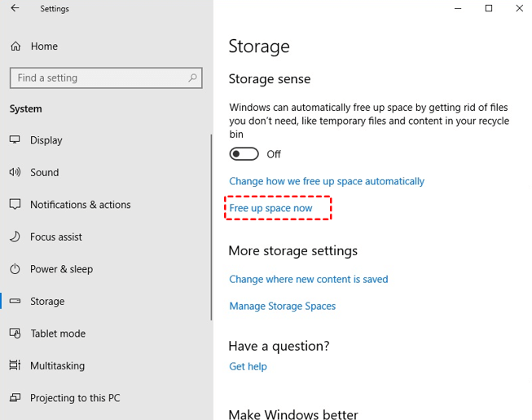The height and width of the screenshot is (420, 532).
Task: Open Manage Storage Spaces link
Action: 283,306
